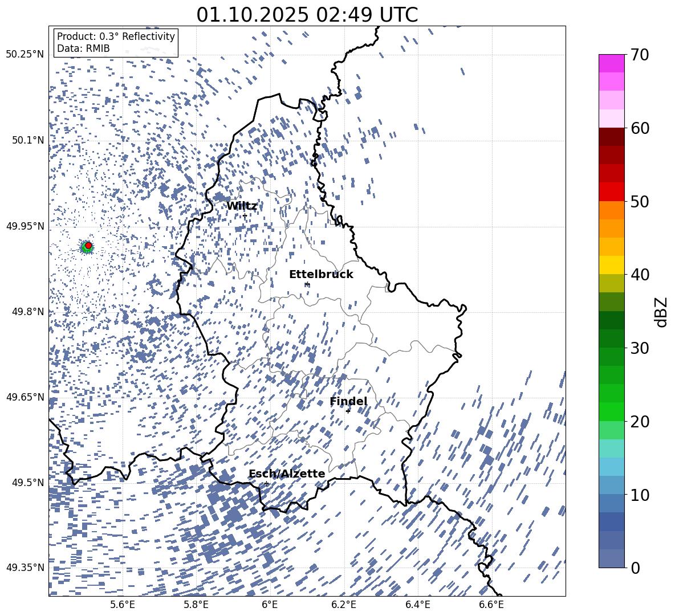This screenshot has width=675, height=616.
Task: Click the red radar site marker
Action: [x=88, y=246]
